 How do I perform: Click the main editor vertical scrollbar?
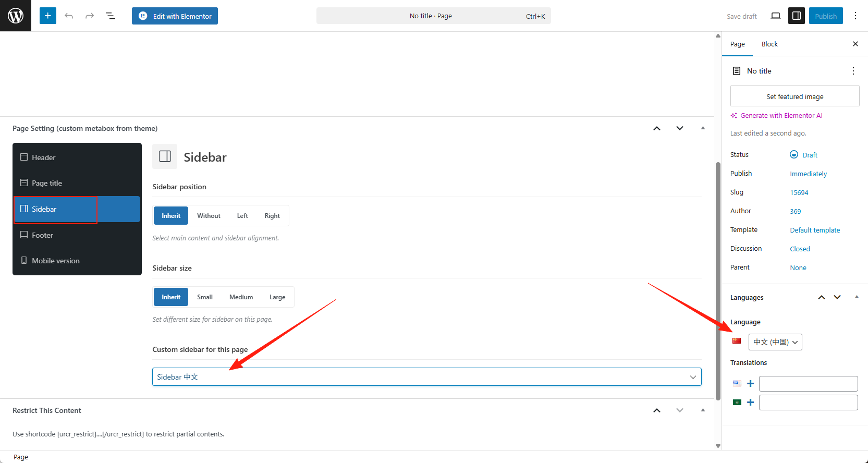718,281
